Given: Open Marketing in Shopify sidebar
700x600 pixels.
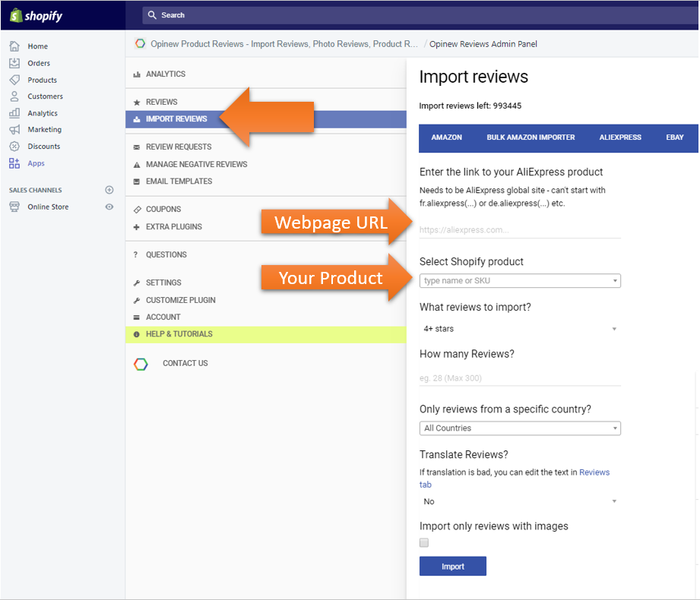Looking at the screenshot, I should coord(44,129).
